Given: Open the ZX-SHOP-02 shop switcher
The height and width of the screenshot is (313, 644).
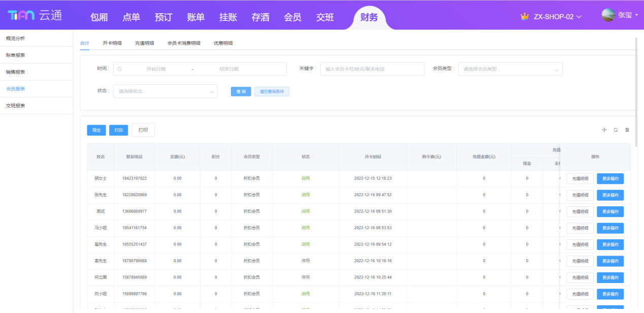Looking at the screenshot, I should click(557, 16).
